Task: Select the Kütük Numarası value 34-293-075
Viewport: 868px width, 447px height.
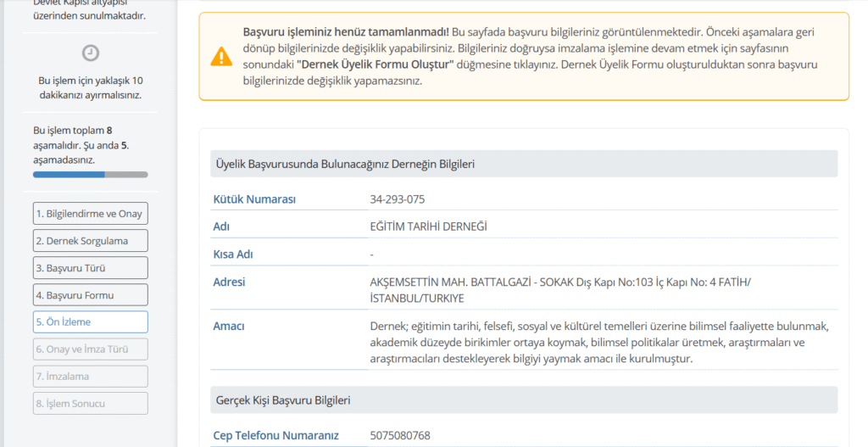Action: tap(398, 199)
